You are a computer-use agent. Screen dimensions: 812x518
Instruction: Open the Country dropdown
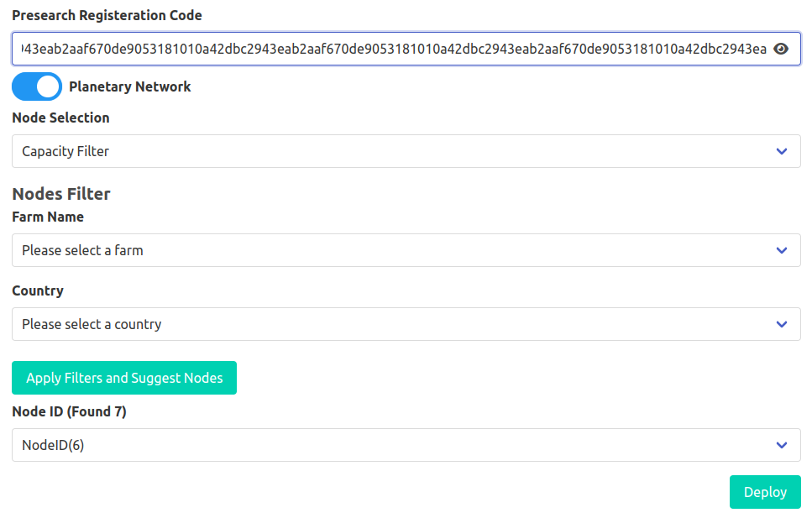pos(406,324)
